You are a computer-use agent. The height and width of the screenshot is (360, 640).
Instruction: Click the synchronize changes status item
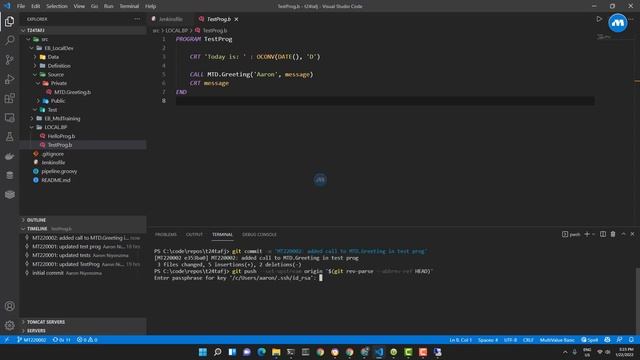[x=62, y=340]
